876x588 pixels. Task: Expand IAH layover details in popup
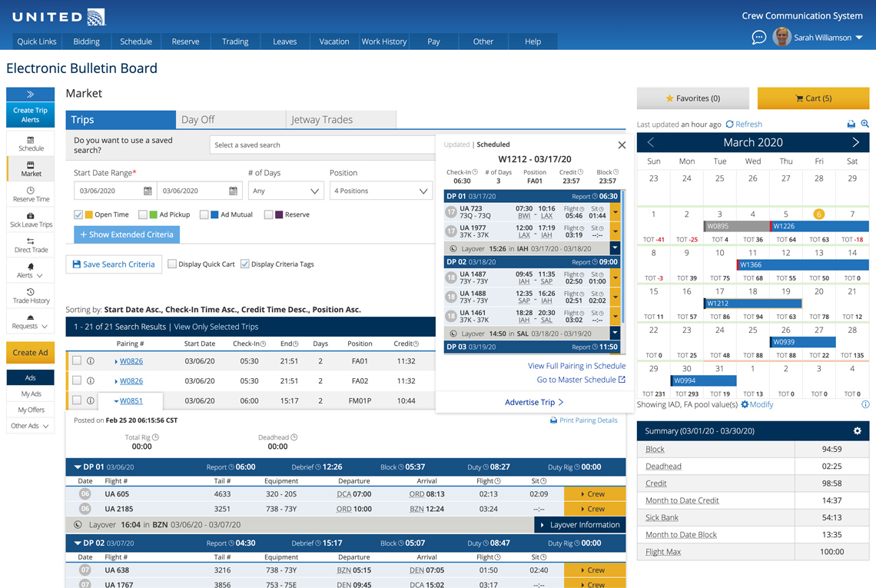pyautogui.click(x=615, y=248)
